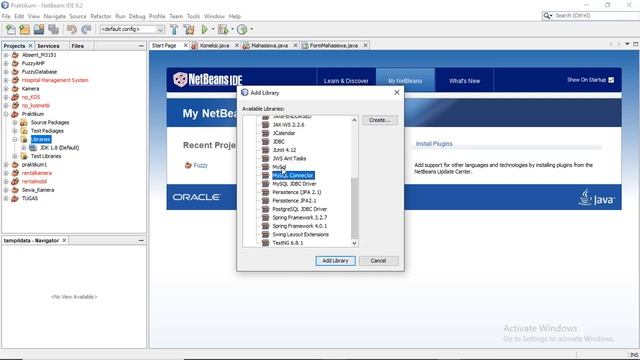Switch to the FormMahasiswa.java editor tab

tap(333, 46)
